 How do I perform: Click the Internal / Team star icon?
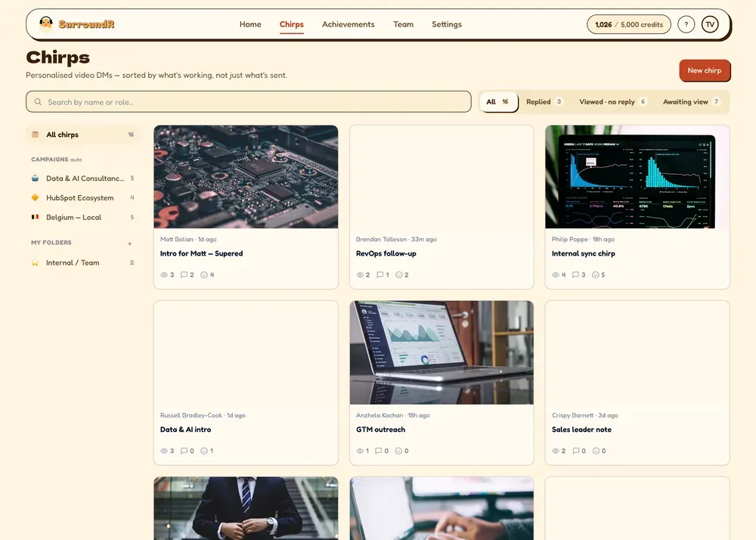(x=36, y=262)
